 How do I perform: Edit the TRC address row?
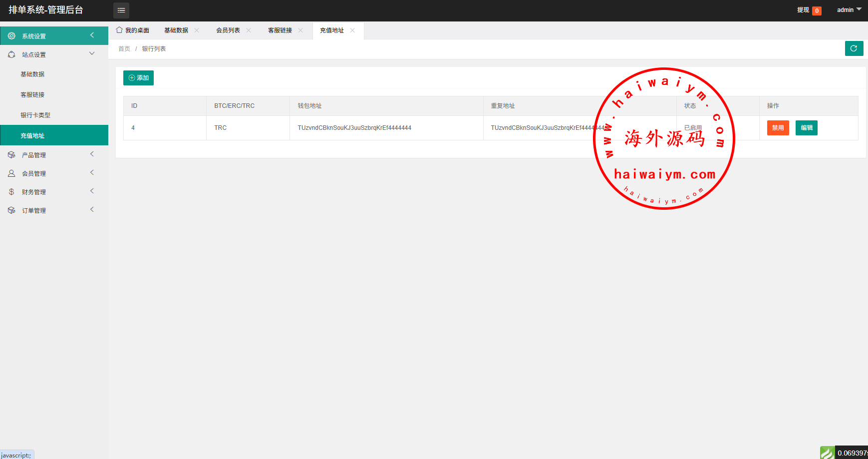coord(806,128)
